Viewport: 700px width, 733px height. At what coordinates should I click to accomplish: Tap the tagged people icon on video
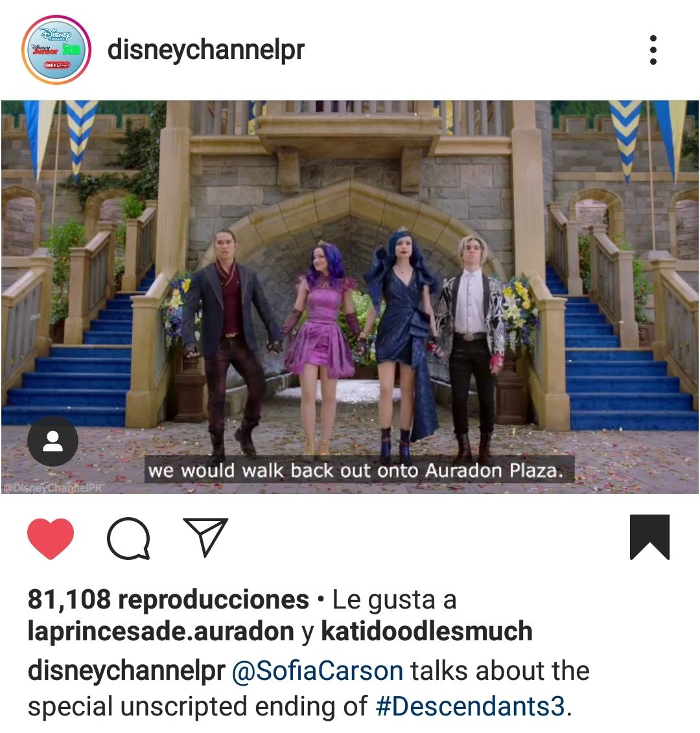[x=53, y=441]
